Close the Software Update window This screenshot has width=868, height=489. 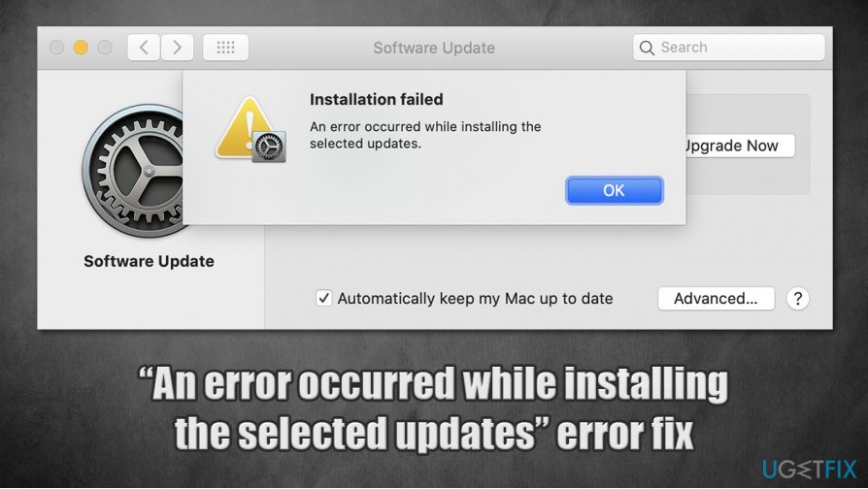pos(57,48)
